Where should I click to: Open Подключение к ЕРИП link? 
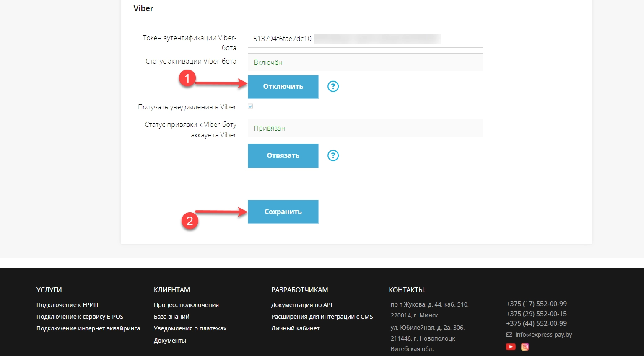[68, 305]
